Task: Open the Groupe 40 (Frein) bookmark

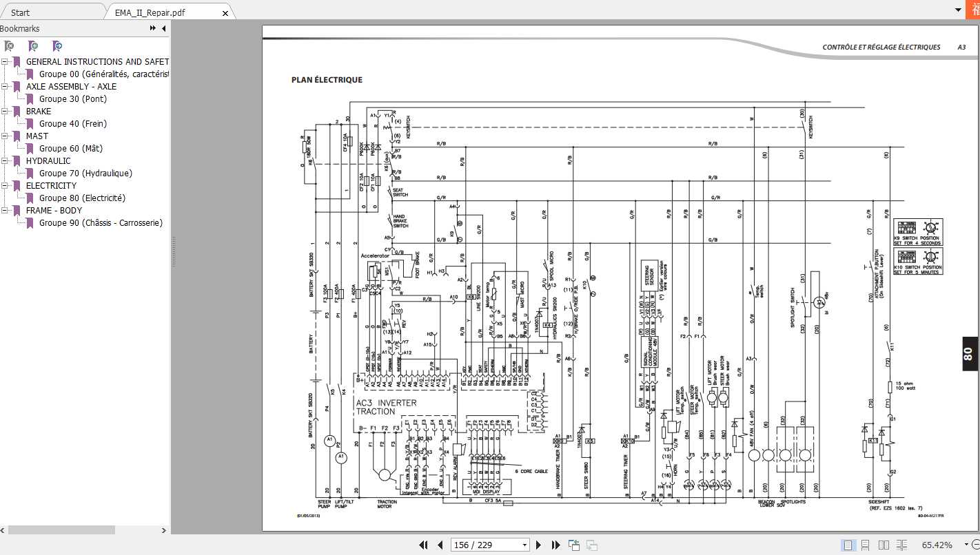Action: point(73,123)
